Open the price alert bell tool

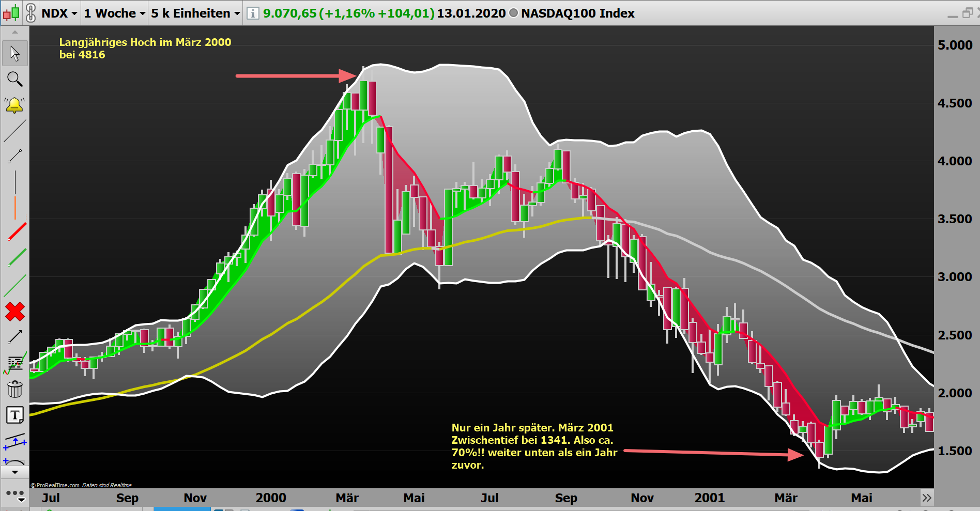pos(14,104)
